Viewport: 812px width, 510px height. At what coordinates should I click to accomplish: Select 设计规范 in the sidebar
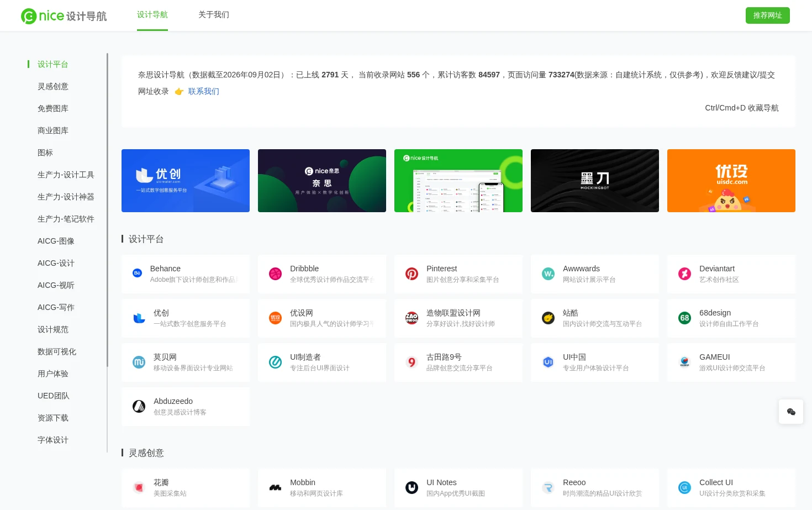tap(53, 329)
